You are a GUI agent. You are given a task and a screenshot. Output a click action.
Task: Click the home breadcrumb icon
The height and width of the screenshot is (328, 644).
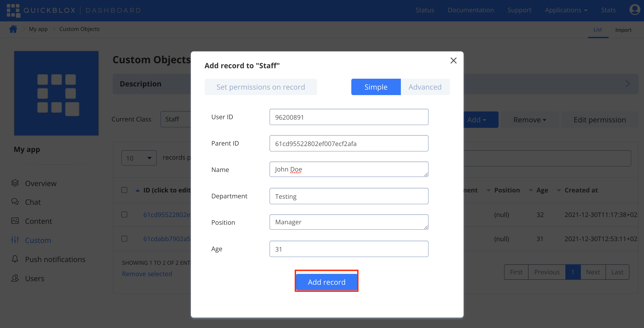[13, 29]
